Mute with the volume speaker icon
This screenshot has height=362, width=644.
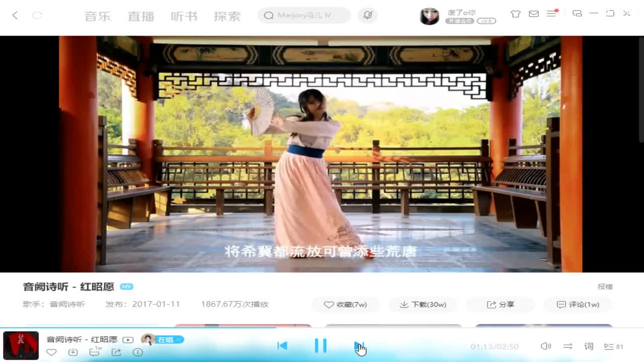point(545,346)
